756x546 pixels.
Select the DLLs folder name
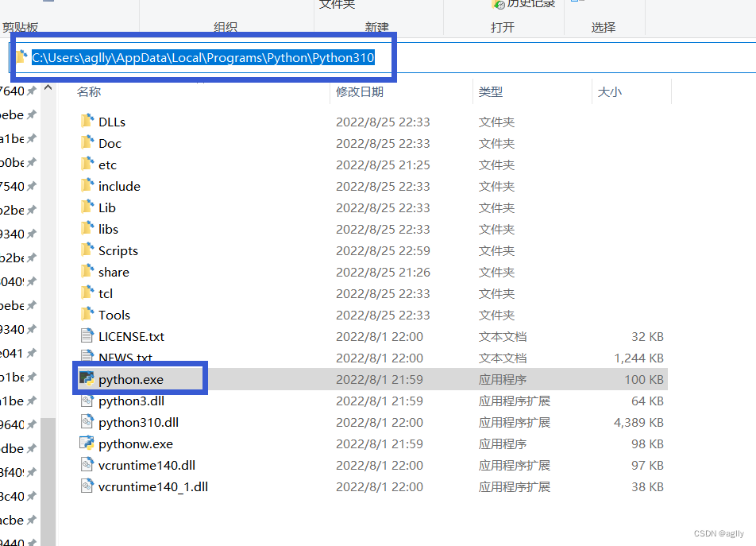pyautogui.click(x=112, y=122)
